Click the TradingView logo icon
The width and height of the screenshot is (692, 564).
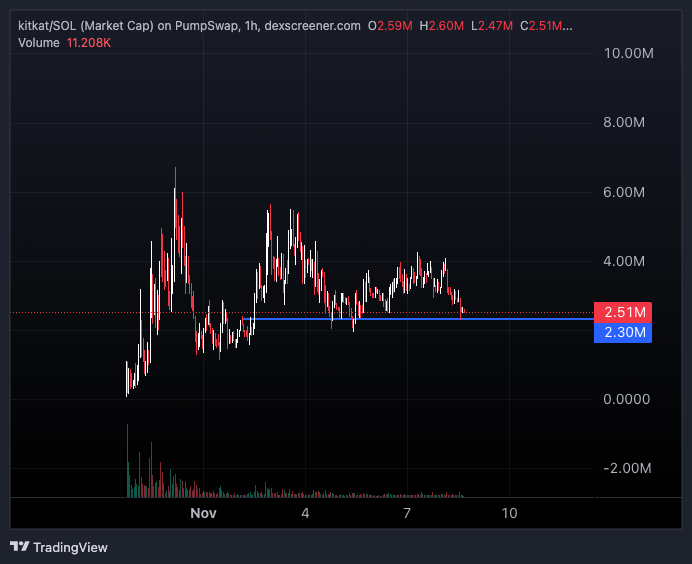click(19, 547)
